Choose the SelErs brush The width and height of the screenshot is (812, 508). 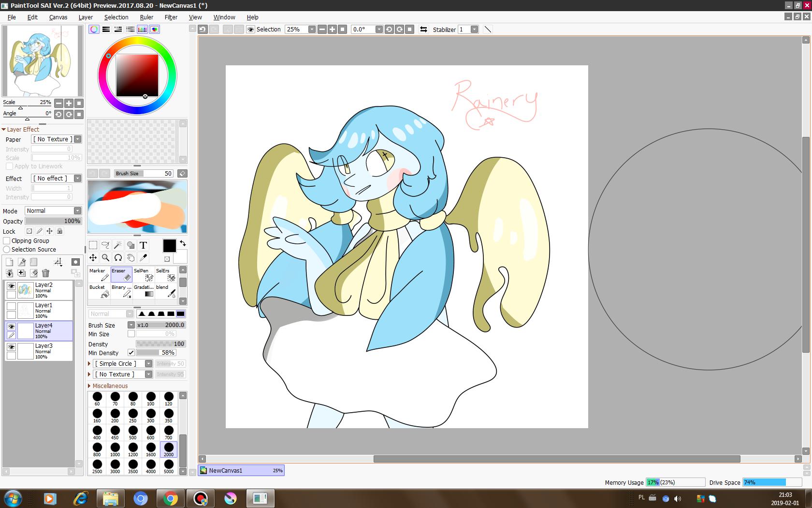point(166,274)
